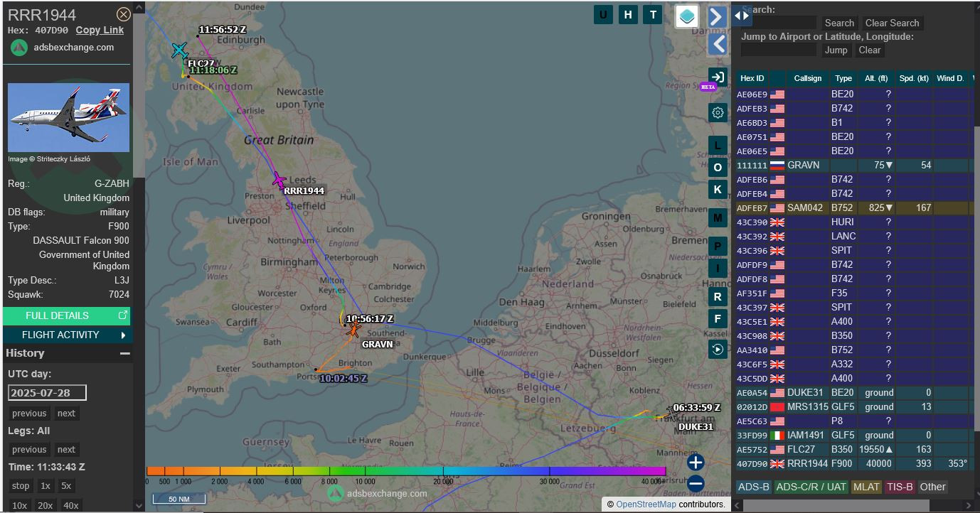
Task: Click the altitude color scale bar
Action: (x=405, y=471)
